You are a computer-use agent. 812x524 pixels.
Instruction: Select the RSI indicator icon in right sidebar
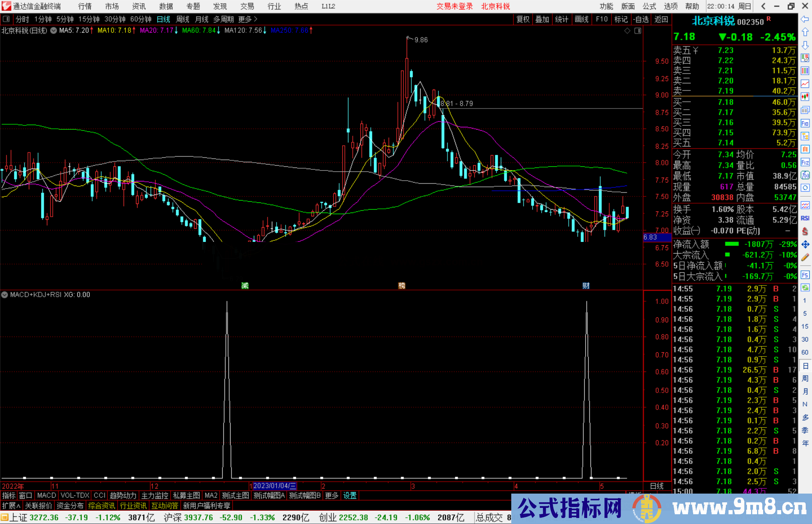(x=805, y=218)
